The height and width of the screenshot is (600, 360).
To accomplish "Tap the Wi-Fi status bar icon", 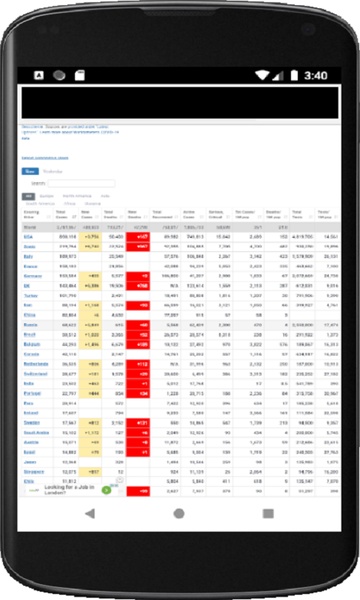I will [262, 75].
